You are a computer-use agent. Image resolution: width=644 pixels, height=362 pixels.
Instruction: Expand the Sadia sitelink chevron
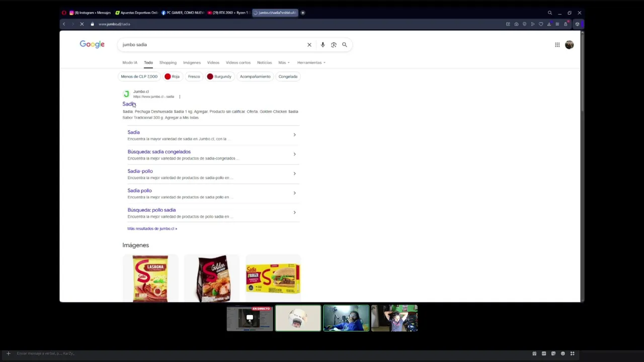(294, 135)
